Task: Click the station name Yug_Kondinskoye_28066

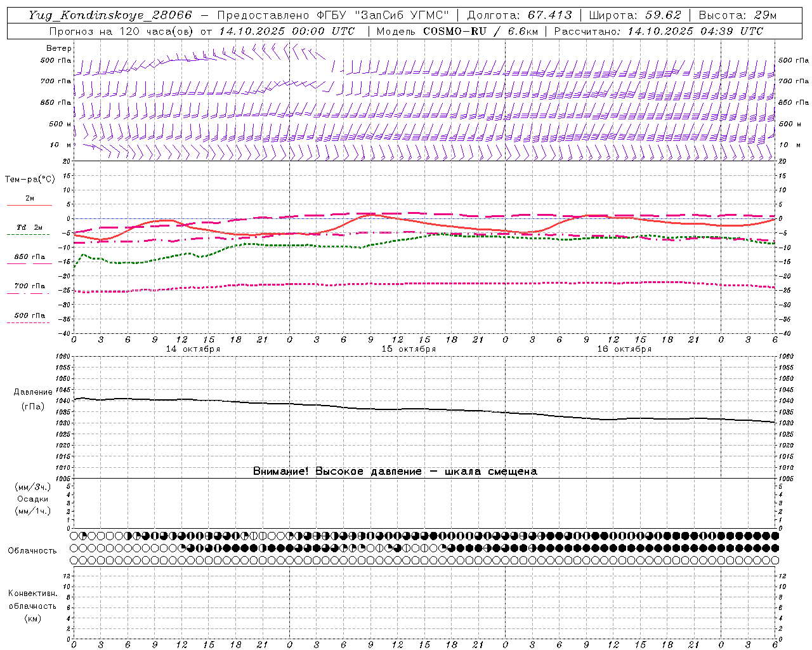Action: (110, 15)
